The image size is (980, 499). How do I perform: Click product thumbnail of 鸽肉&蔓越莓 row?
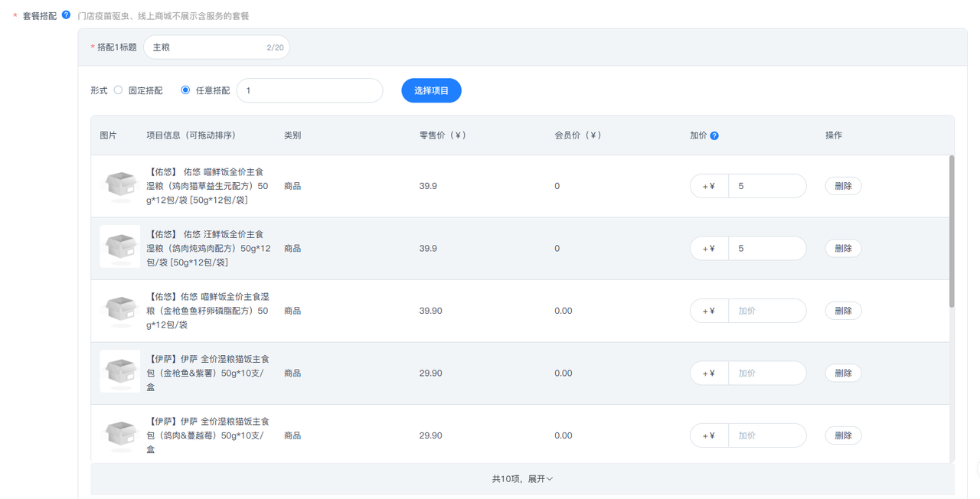click(x=120, y=435)
